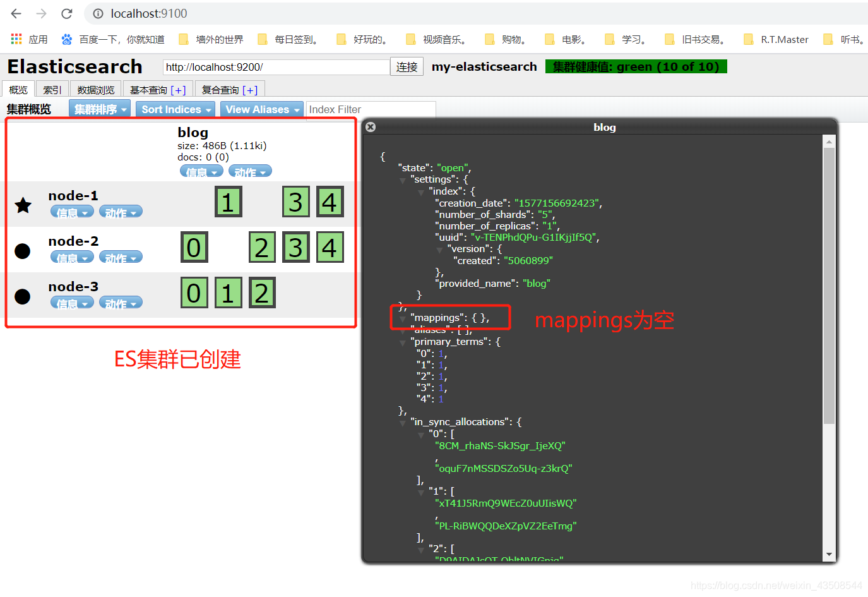Open the 听书 bookmark folder
Viewport: 868px width, 597px height.
click(845, 39)
